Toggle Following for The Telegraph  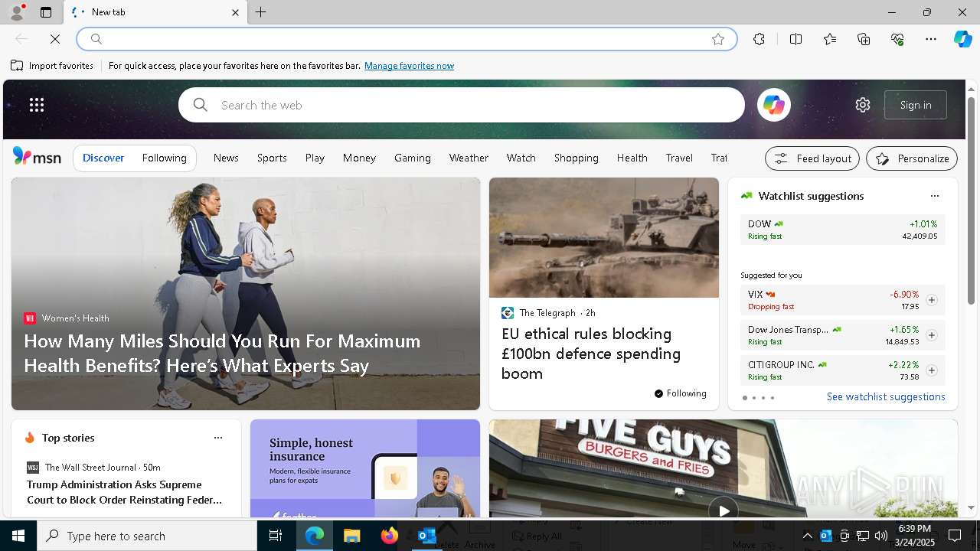(x=680, y=393)
